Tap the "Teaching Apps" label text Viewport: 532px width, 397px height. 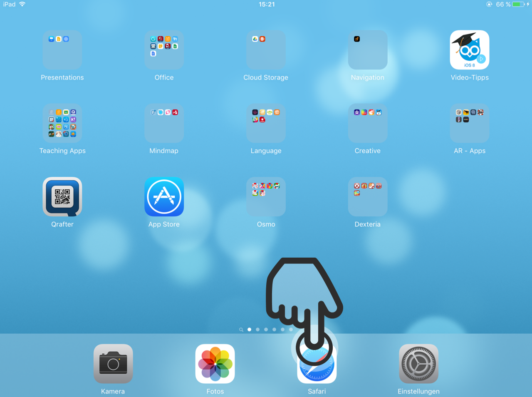pyautogui.click(x=62, y=151)
